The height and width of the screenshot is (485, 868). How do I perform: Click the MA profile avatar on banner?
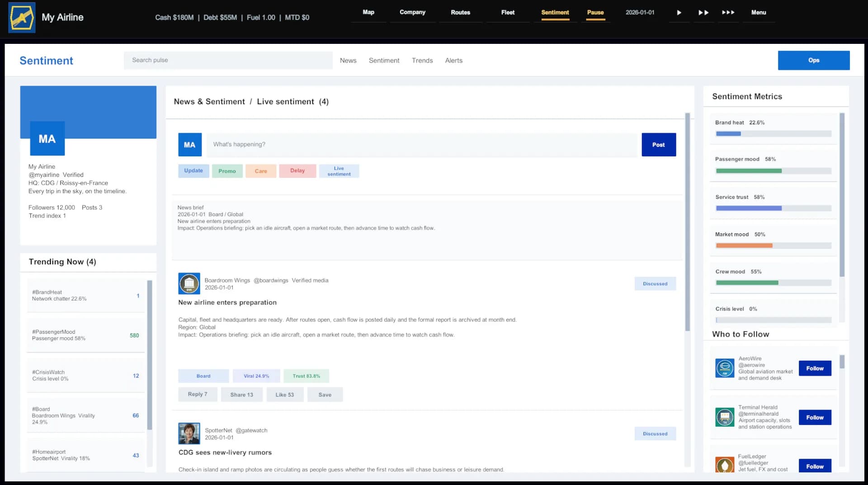(47, 138)
